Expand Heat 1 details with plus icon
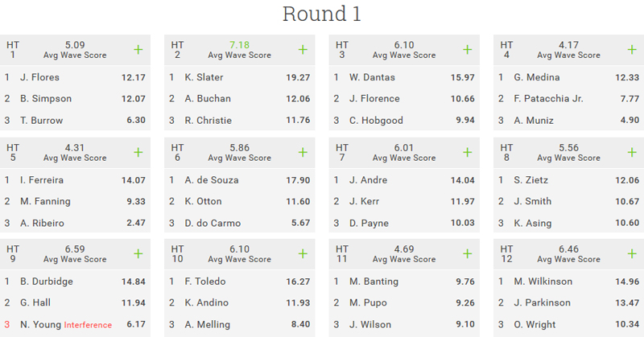The width and height of the screenshot is (644, 337). point(138,50)
